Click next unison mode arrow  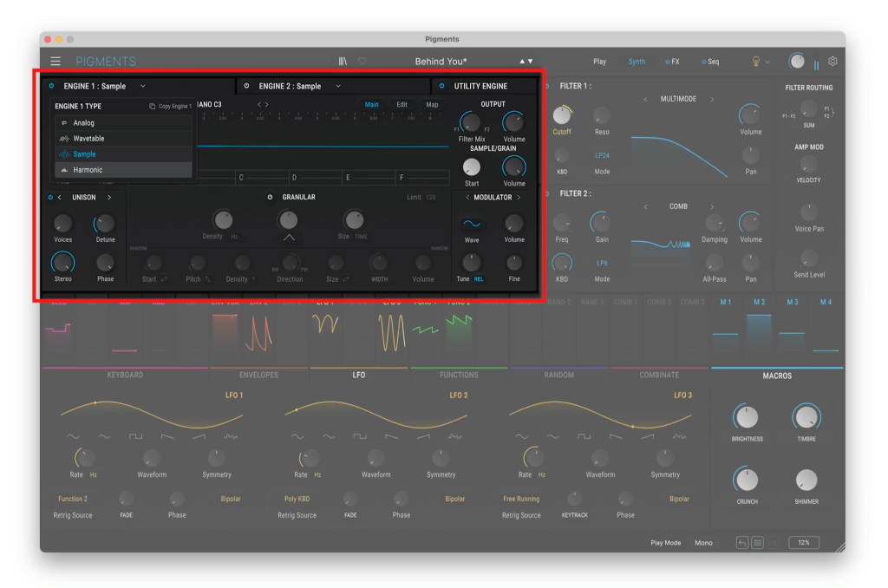109,197
